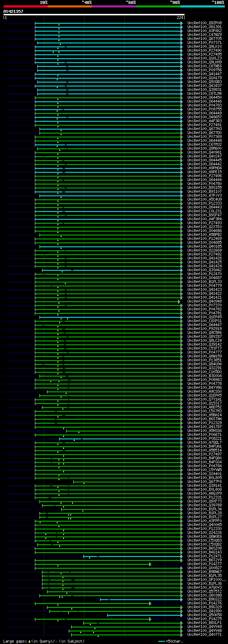Select hit label UniRef100_P04783

(204, 105)
